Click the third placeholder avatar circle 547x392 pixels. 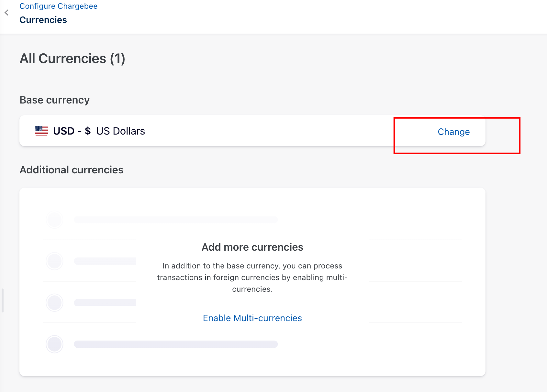(54, 303)
